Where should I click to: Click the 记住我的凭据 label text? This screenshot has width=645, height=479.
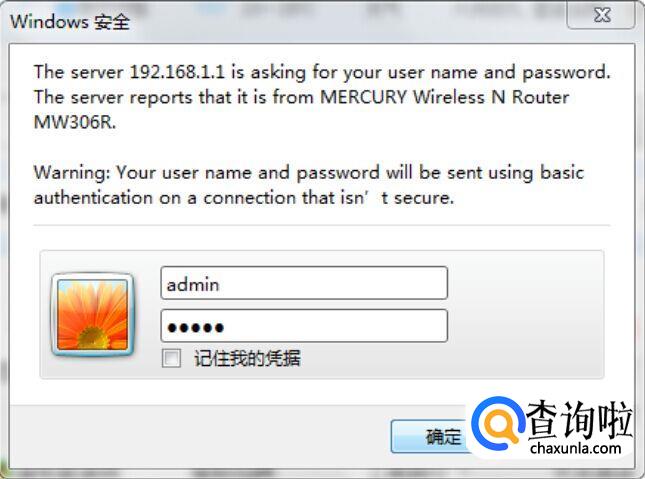(x=247, y=358)
